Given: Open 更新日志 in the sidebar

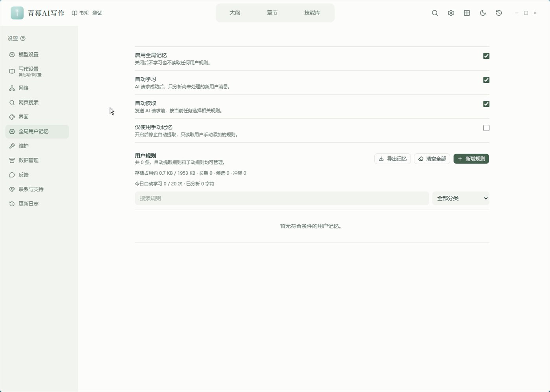Looking at the screenshot, I should pos(37,204).
